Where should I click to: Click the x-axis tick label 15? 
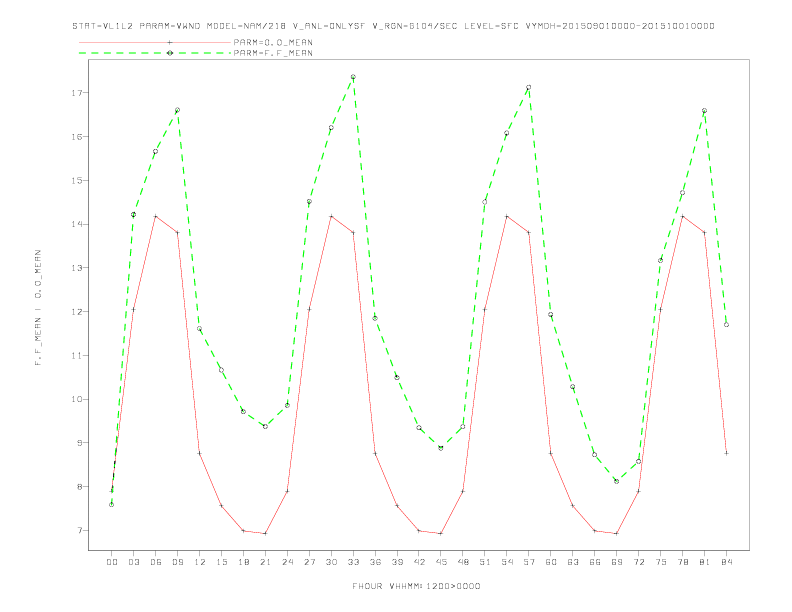221,562
